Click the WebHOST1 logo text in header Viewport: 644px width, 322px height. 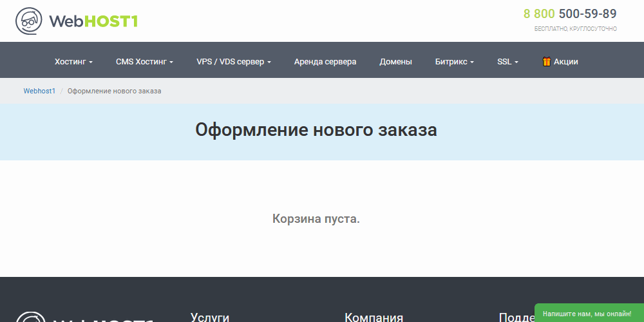point(93,21)
